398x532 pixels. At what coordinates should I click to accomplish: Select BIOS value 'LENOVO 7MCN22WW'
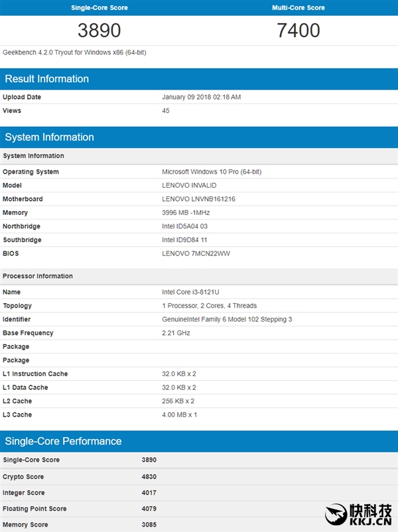[196, 253]
